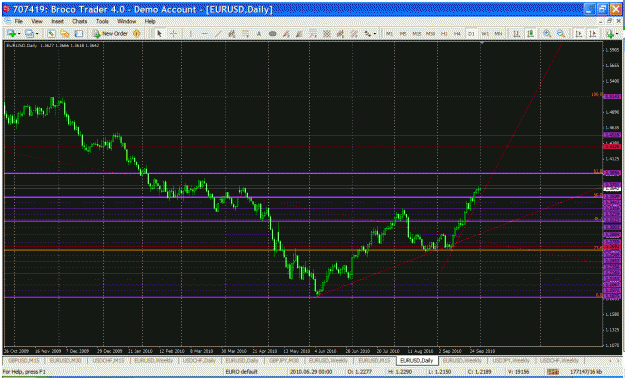
Task: Switch to the GBPUSD,M15 chart tab
Action: pyautogui.click(x=24, y=360)
